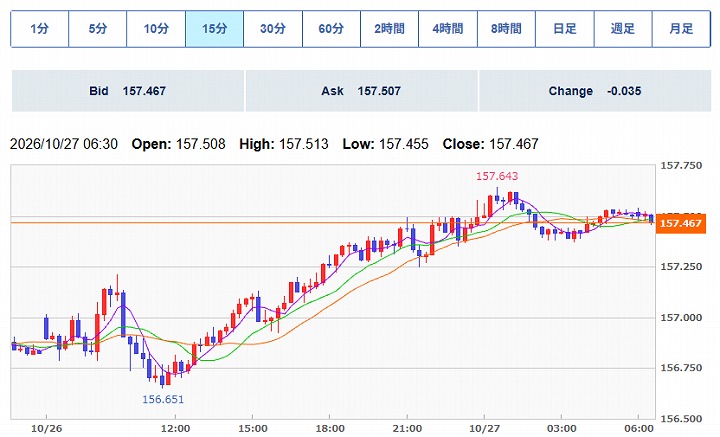Open the 60分 timeframe
720x437 pixels.
click(x=331, y=29)
